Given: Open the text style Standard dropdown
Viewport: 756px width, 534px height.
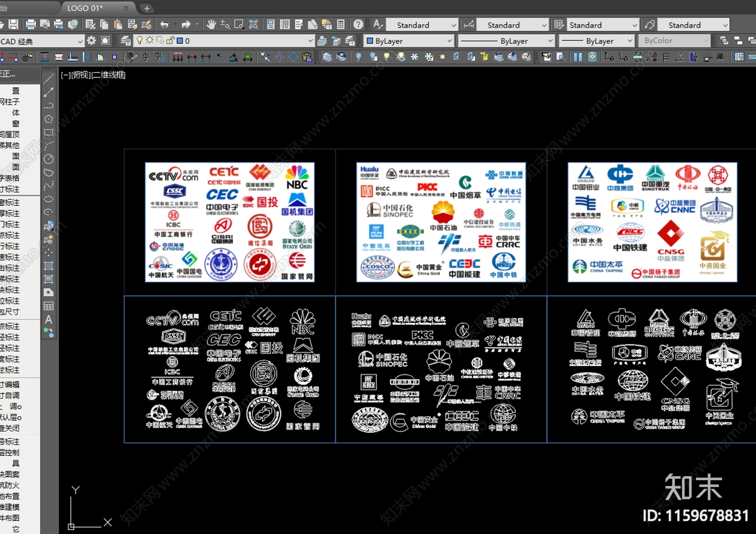Looking at the screenshot, I should (x=454, y=25).
